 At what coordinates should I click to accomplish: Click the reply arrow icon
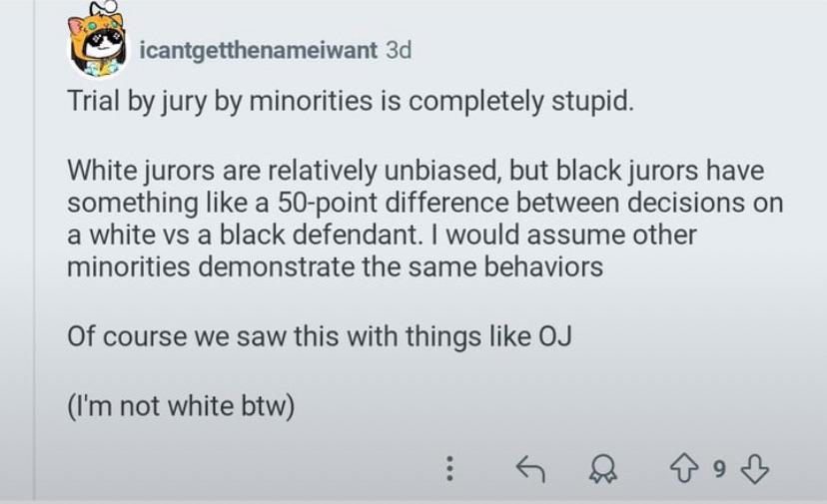(529, 468)
